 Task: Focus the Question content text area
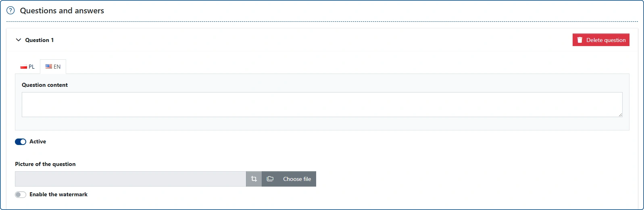pos(322,105)
